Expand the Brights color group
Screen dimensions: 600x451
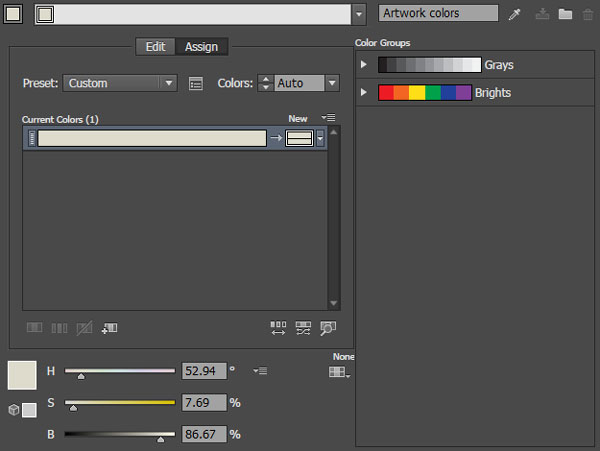tap(364, 92)
